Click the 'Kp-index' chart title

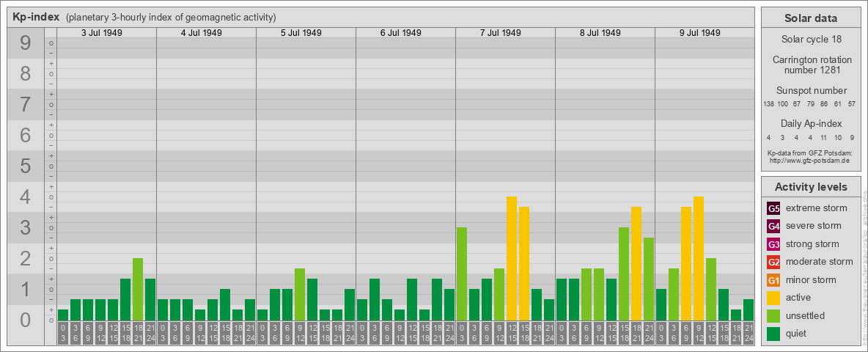pyautogui.click(x=36, y=17)
